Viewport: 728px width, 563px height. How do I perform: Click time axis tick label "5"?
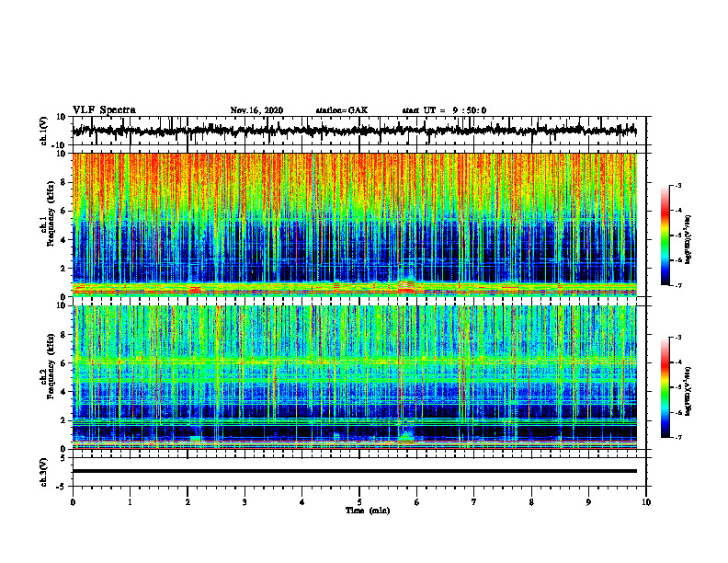tap(359, 502)
